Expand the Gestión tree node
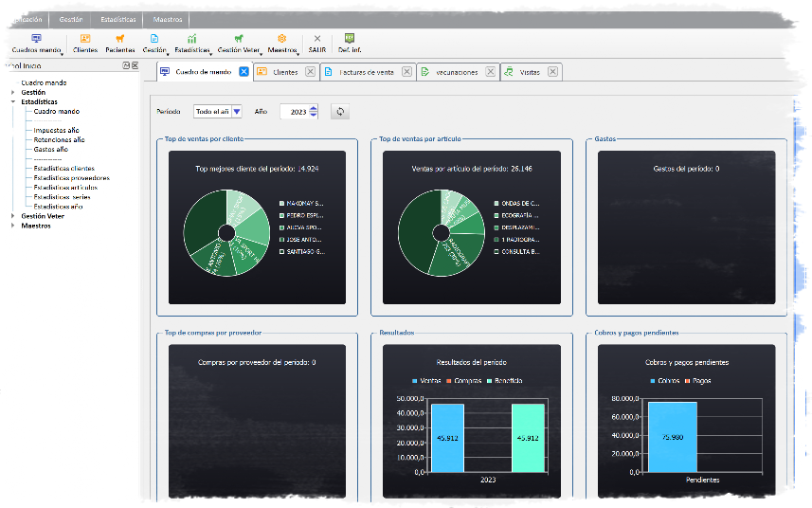The width and height of the screenshot is (812, 508). pyautogui.click(x=13, y=93)
